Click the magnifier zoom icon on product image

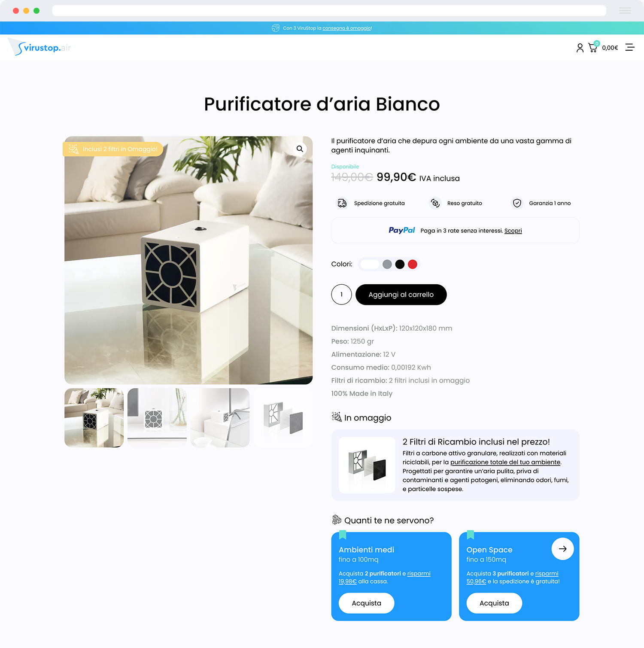300,149
